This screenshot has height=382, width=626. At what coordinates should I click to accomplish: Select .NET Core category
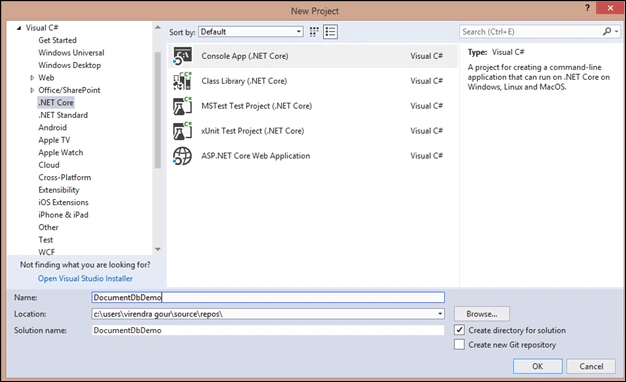[x=56, y=103]
